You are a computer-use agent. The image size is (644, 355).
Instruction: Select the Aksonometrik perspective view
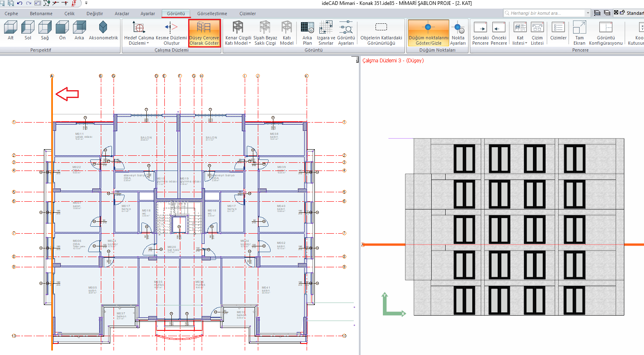[103, 31]
